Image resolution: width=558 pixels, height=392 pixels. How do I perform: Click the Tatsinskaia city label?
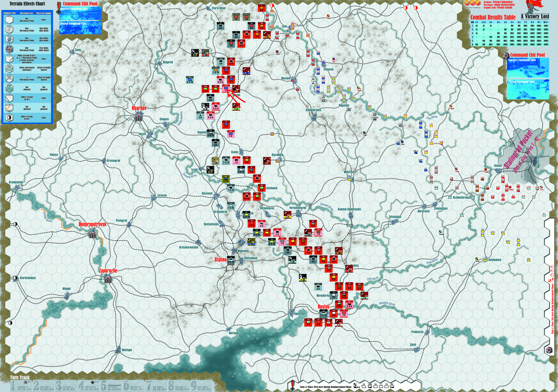(395, 217)
